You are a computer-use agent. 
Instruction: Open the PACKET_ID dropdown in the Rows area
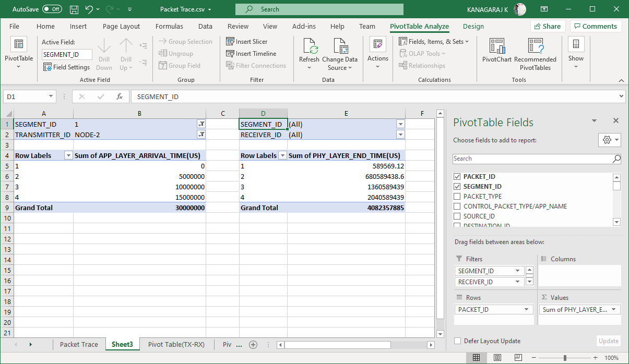[527, 310]
